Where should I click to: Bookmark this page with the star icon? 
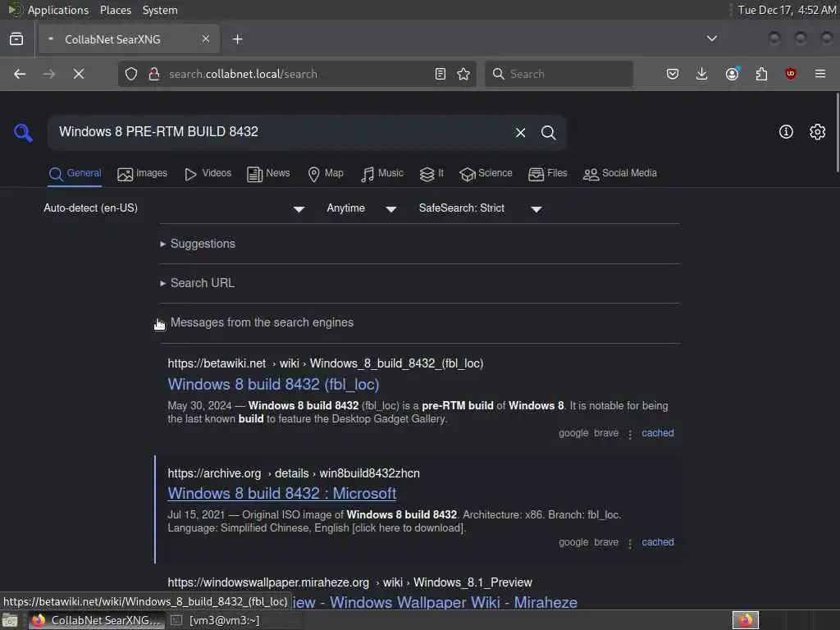click(463, 74)
